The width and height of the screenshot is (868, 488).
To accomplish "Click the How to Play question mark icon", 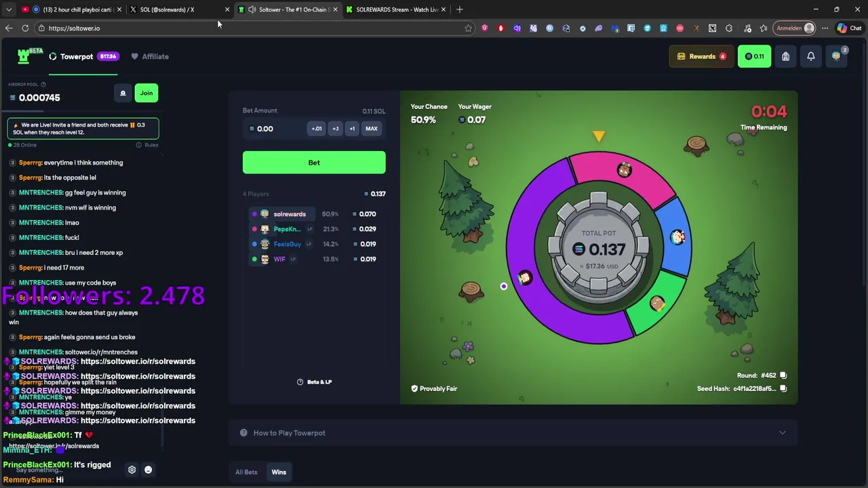I will 243,433.
